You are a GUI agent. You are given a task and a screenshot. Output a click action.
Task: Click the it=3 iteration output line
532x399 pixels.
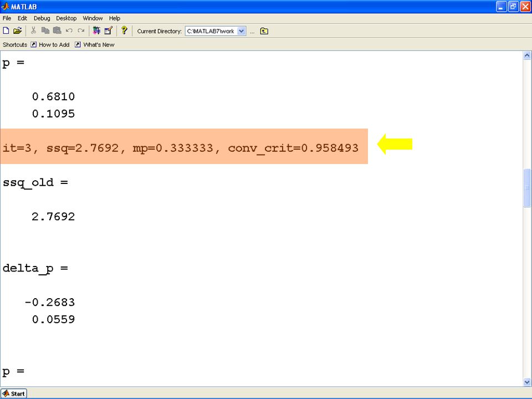181,148
